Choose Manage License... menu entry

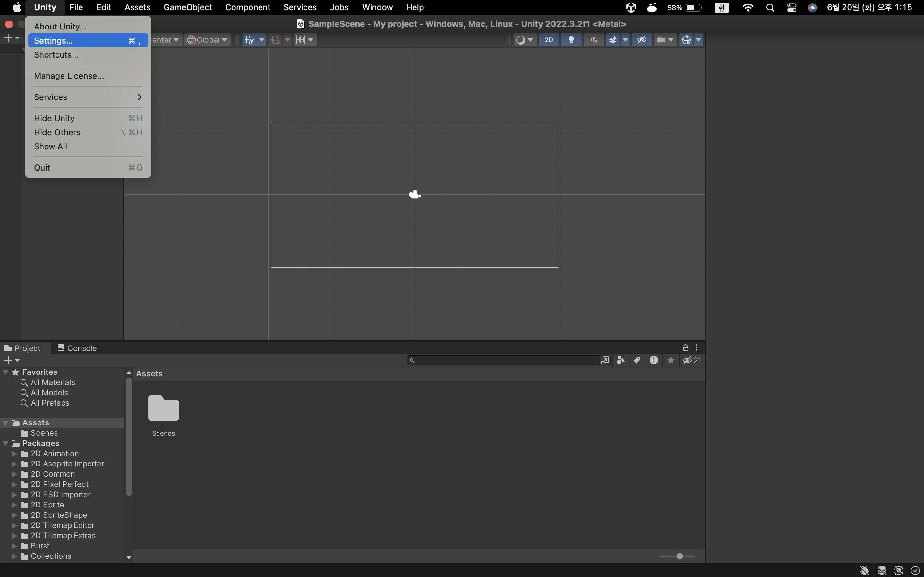point(69,76)
